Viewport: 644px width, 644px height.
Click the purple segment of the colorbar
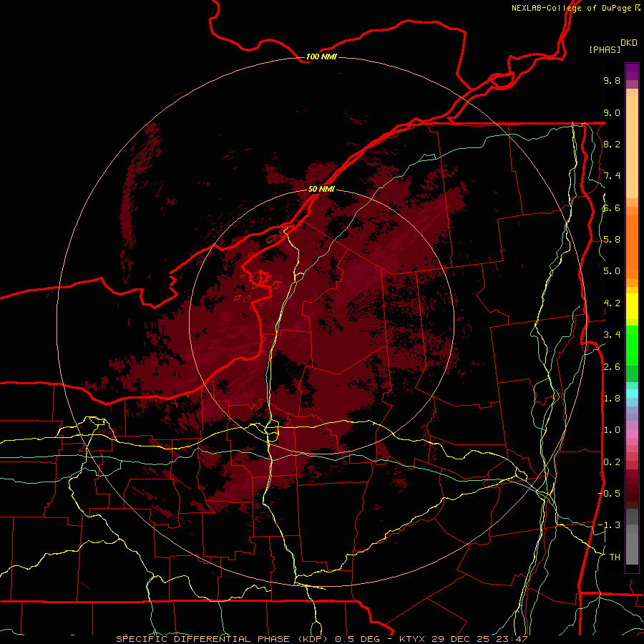[632, 72]
